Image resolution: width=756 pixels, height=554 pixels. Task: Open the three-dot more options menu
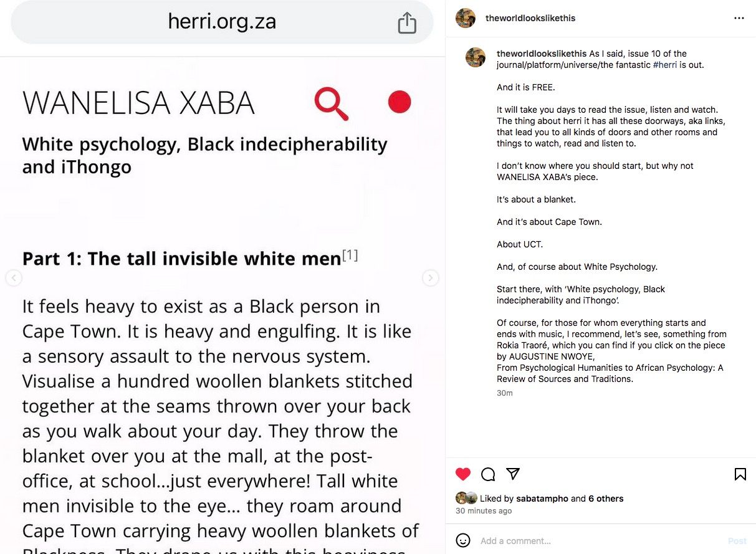tap(739, 18)
